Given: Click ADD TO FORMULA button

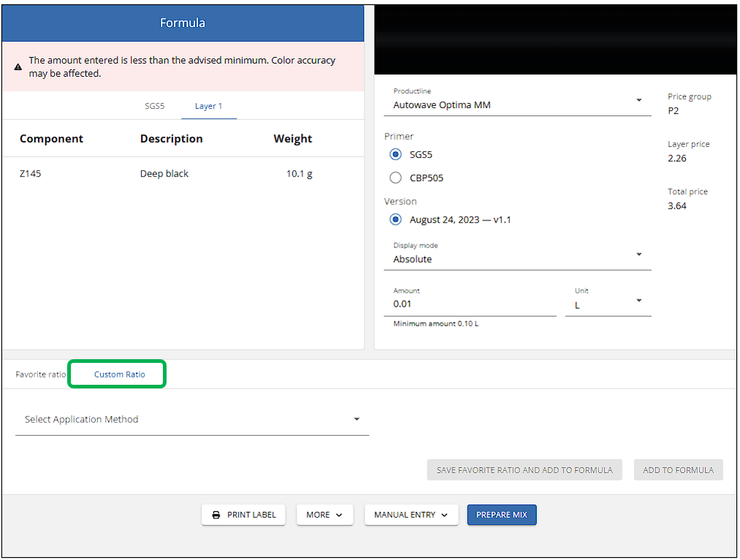Looking at the screenshot, I should (678, 470).
